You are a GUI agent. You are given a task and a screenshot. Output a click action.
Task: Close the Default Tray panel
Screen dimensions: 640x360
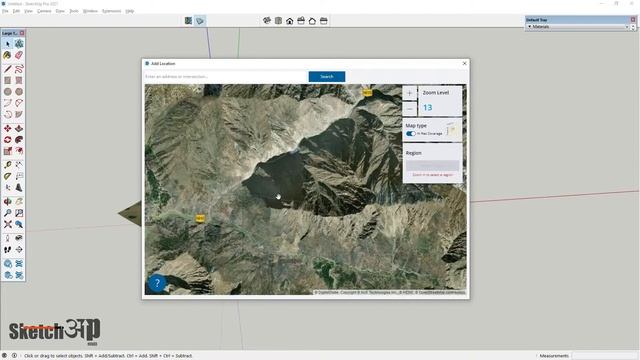click(633, 20)
